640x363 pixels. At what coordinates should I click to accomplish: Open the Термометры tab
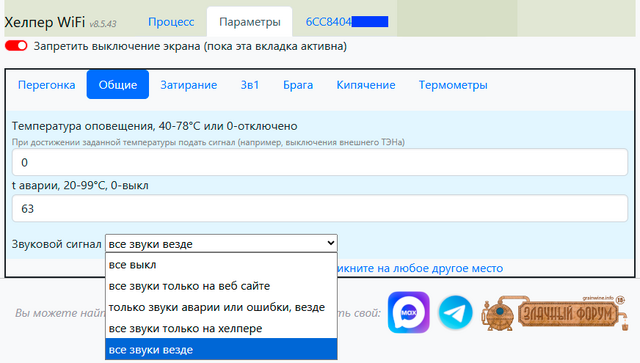pos(453,85)
